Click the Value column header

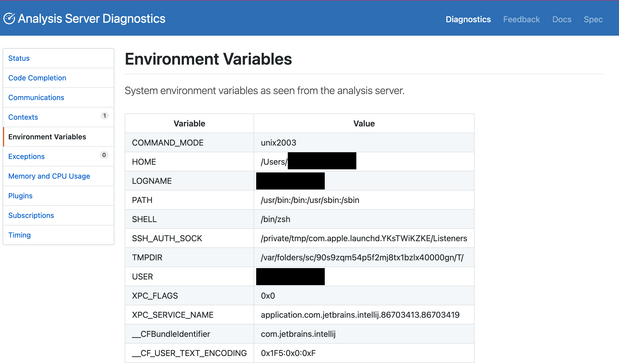pos(364,123)
